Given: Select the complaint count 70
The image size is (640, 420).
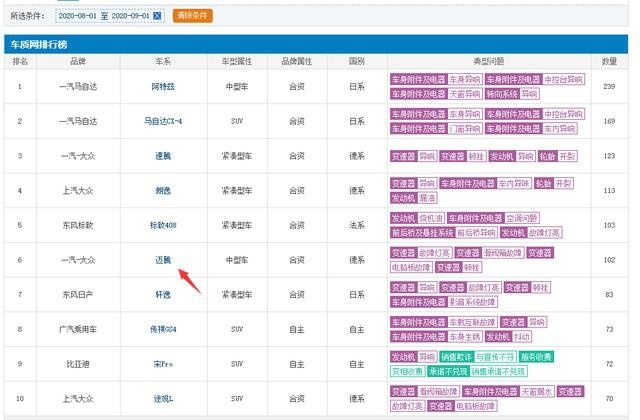Looking at the screenshot, I should [609, 399].
